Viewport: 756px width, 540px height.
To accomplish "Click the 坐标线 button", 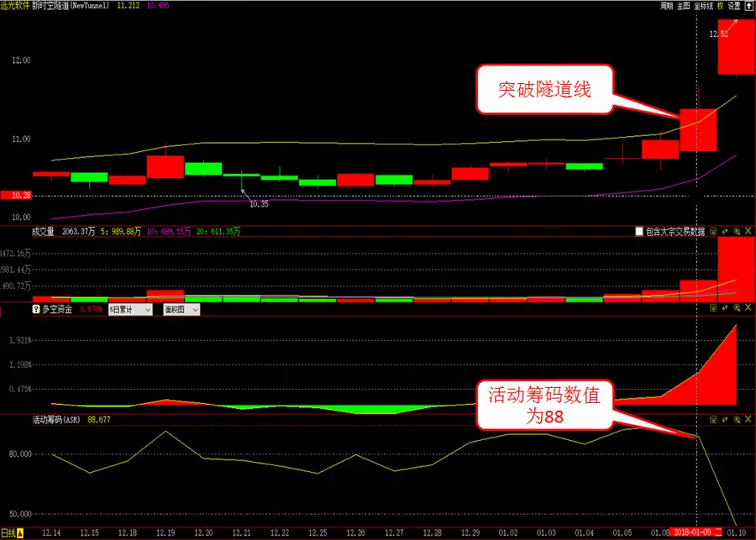I will pyautogui.click(x=703, y=5).
